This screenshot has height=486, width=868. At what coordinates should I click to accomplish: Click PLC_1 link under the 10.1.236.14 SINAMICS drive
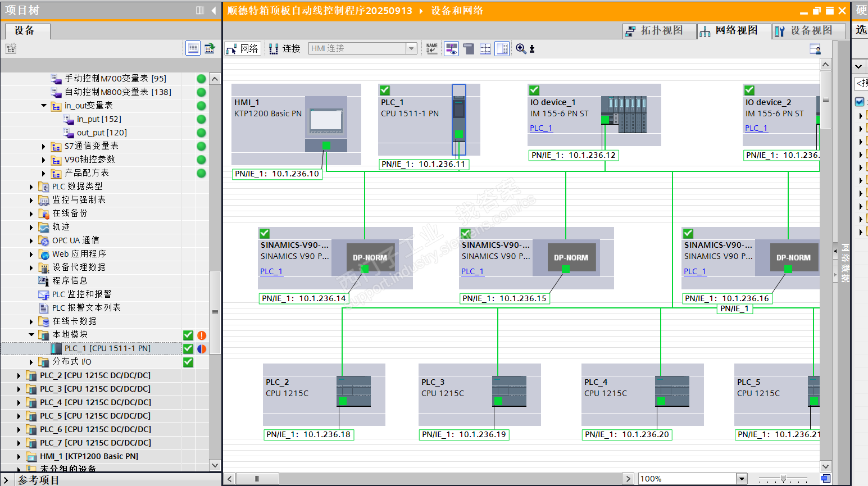pyautogui.click(x=271, y=271)
